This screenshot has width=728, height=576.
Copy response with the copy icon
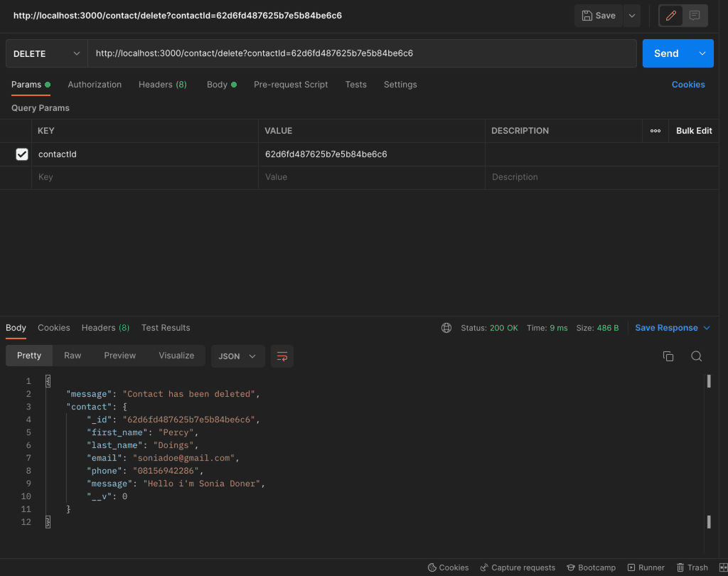(668, 356)
